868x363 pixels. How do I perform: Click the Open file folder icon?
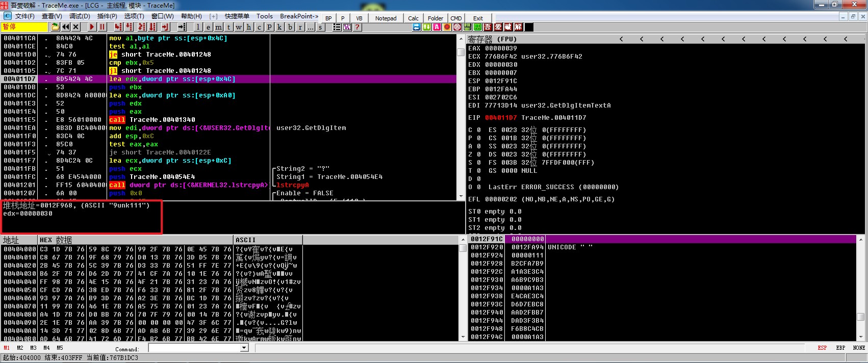tap(55, 27)
